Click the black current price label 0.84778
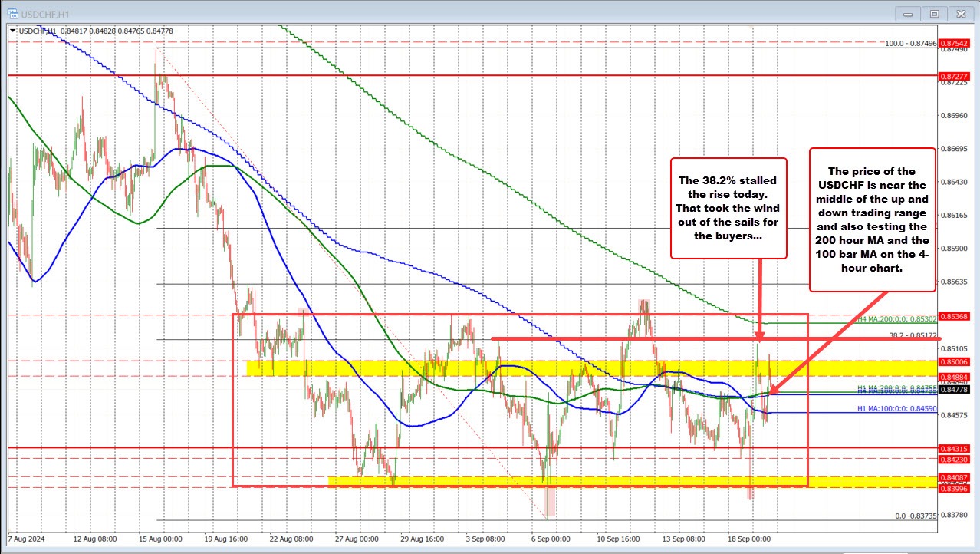Viewport: 980px width, 554px height. click(x=954, y=391)
